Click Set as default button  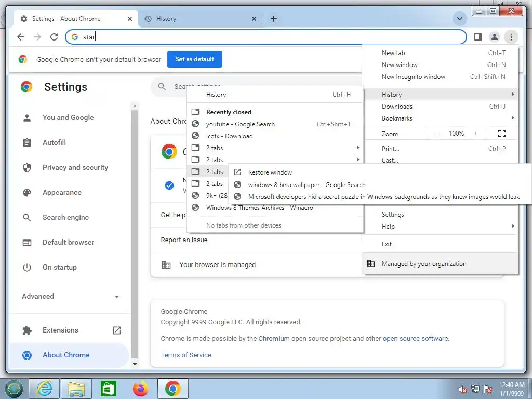[x=195, y=59]
